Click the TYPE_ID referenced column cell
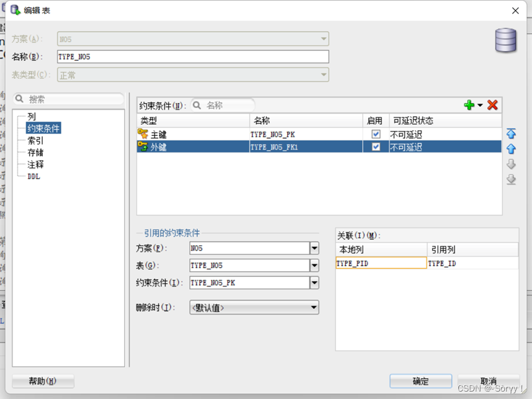 coord(472,263)
